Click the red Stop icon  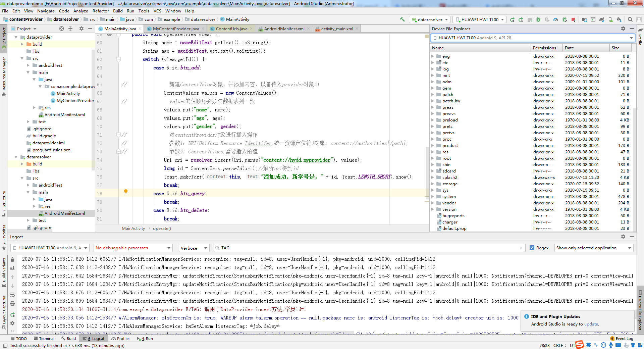click(x=573, y=19)
